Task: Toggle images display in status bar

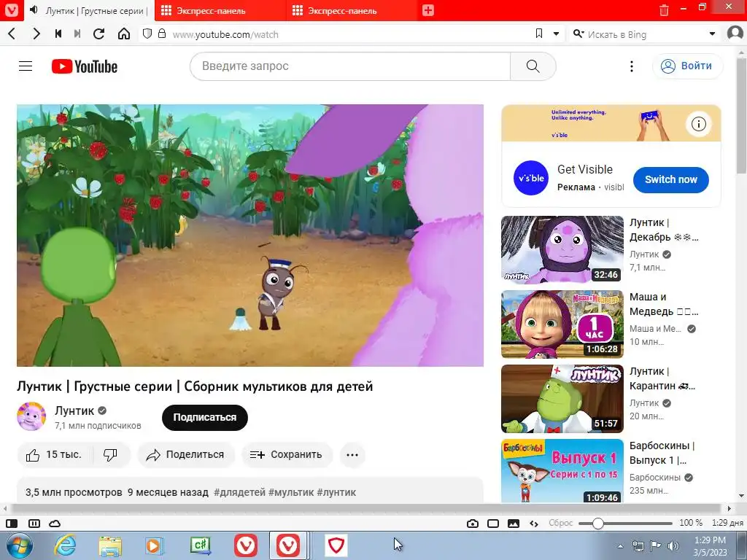Action: 514,524
